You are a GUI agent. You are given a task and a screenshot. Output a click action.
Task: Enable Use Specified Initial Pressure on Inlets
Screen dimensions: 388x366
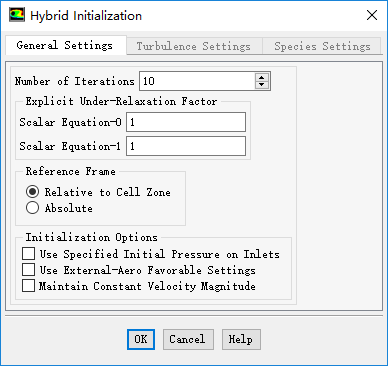(28, 254)
